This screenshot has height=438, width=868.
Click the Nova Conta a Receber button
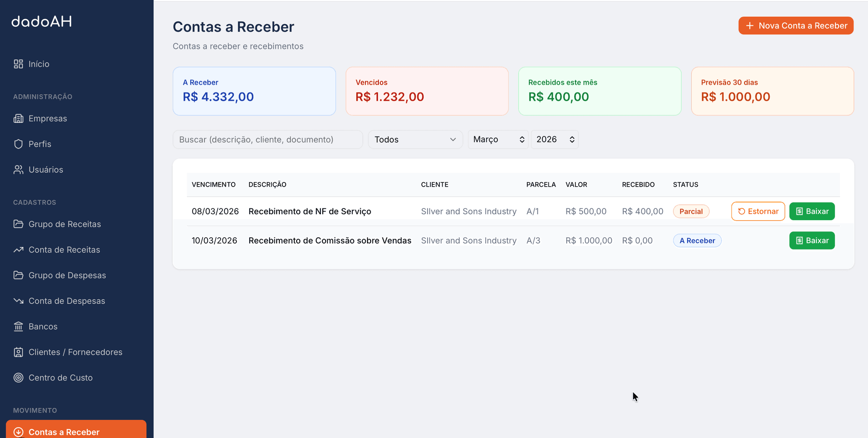(x=796, y=25)
